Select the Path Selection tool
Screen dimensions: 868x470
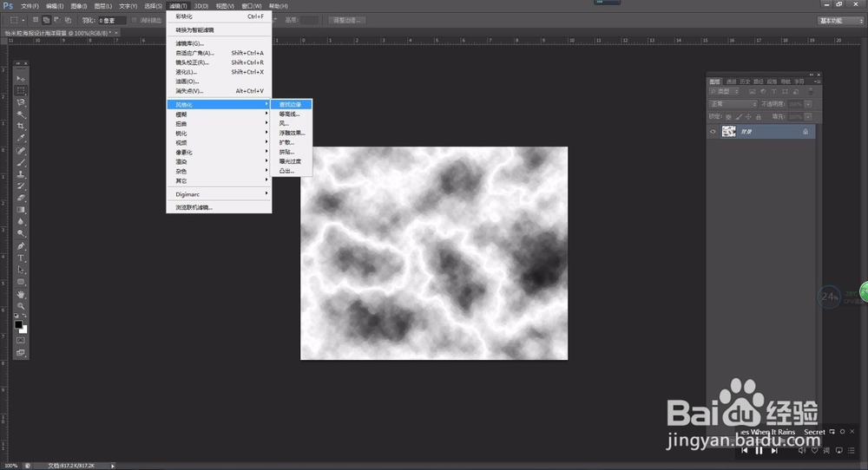pyautogui.click(x=21, y=270)
